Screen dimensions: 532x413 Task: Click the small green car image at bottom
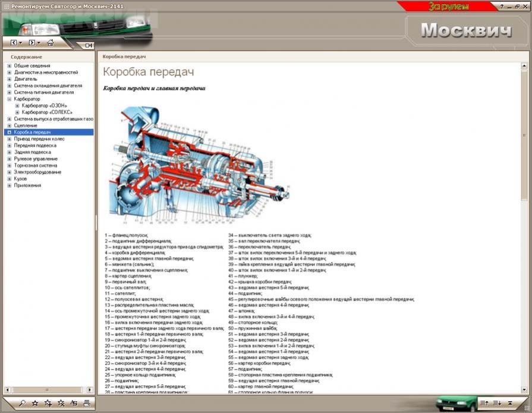click(x=456, y=403)
